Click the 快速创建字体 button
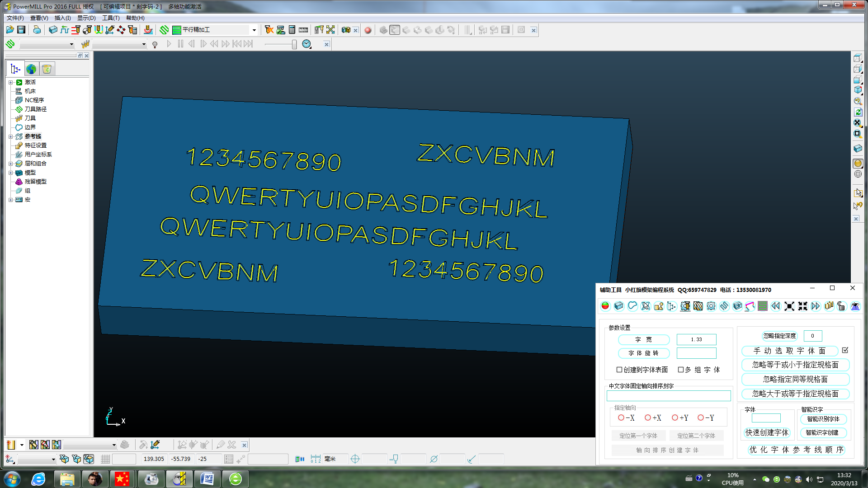The width and height of the screenshot is (868, 488). pos(767,432)
